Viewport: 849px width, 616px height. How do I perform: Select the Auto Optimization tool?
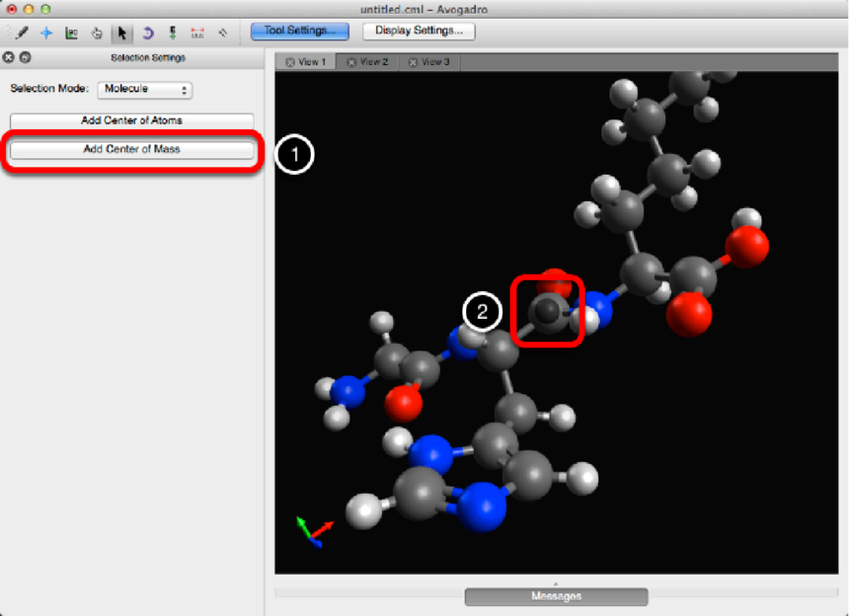(173, 33)
